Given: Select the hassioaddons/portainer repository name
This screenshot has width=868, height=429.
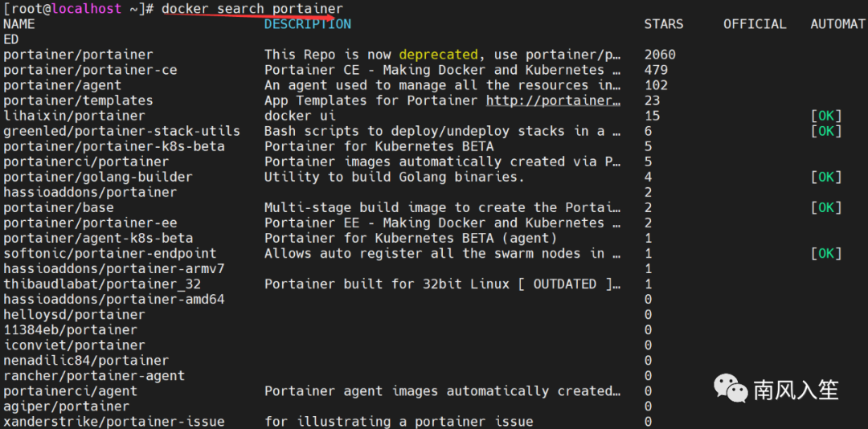Looking at the screenshot, I should (x=90, y=193).
